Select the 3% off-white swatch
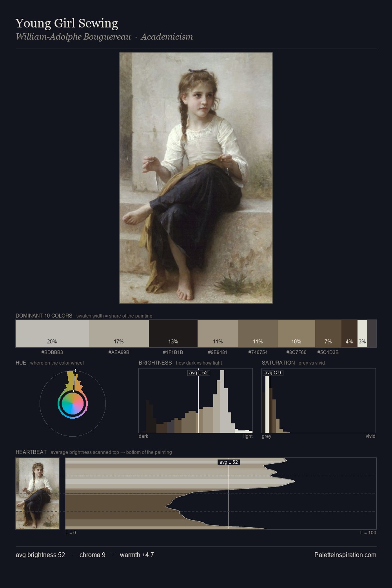The width and height of the screenshot is (392, 588). pos(362,334)
